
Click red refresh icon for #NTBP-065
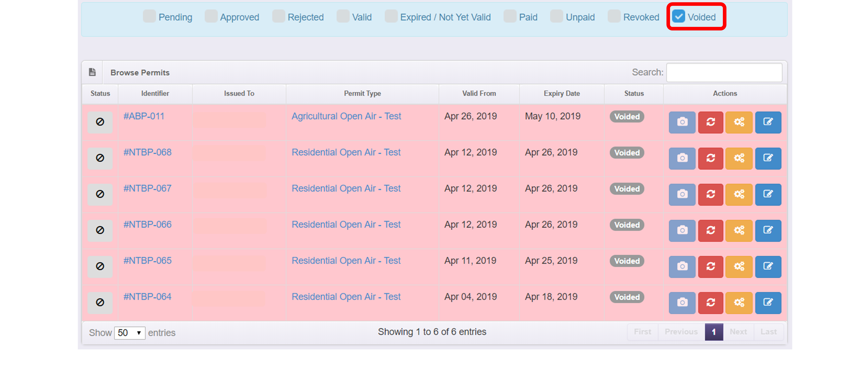coord(710,266)
